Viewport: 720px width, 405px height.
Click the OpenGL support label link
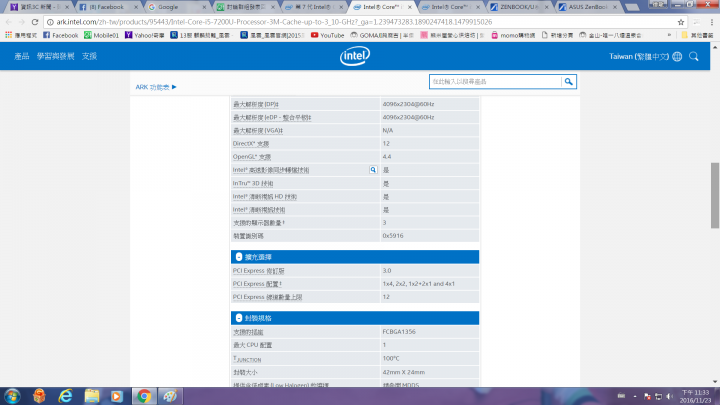252,157
